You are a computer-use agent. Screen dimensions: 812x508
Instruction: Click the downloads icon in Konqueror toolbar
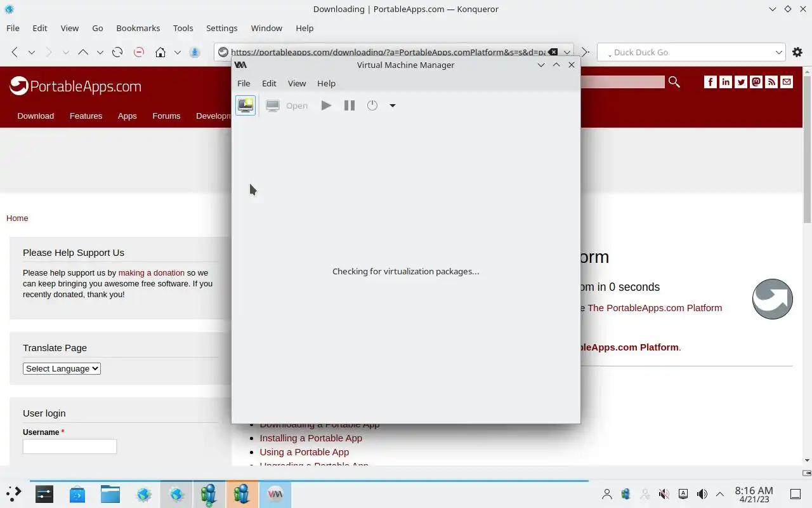(195, 52)
